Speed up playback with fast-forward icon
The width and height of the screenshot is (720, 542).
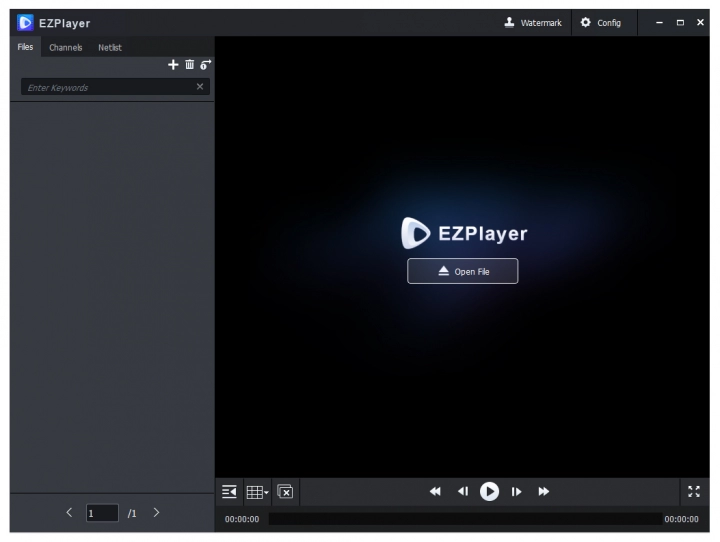(544, 491)
